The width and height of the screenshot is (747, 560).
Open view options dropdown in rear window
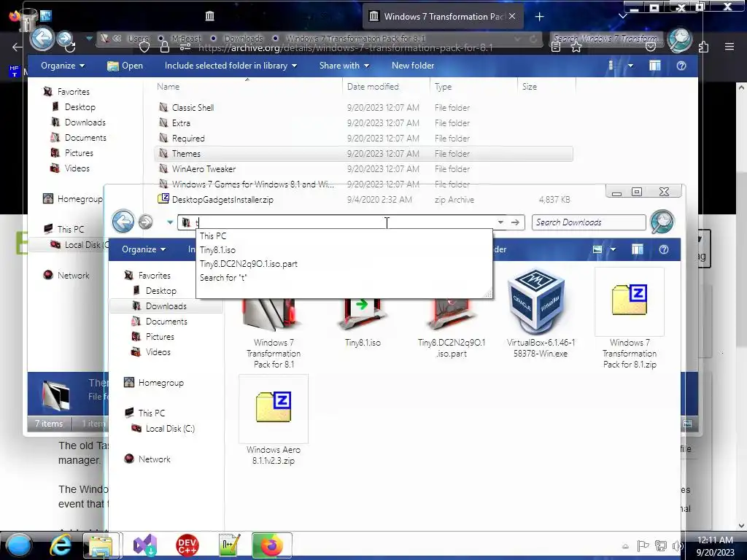pyautogui.click(x=631, y=66)
